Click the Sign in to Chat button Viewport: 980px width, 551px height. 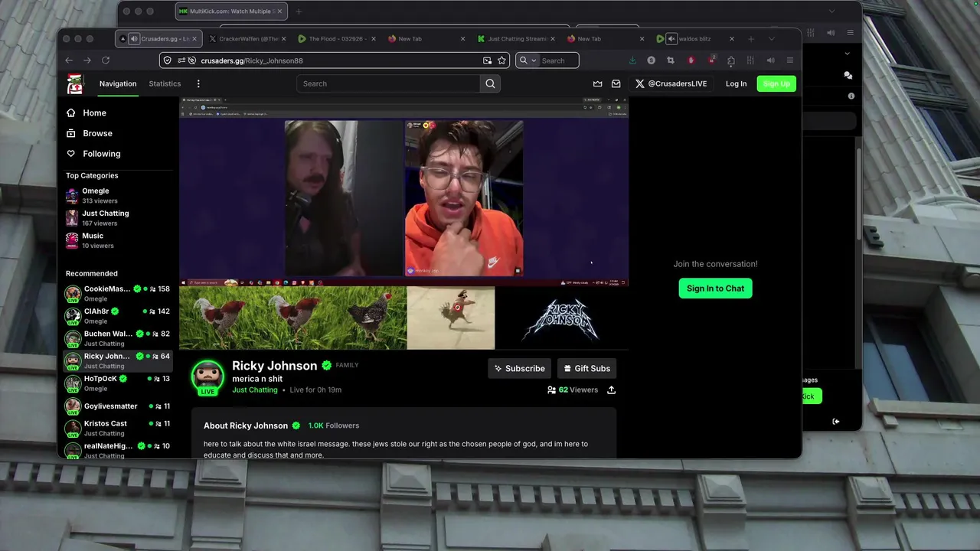tap(715, 289)
